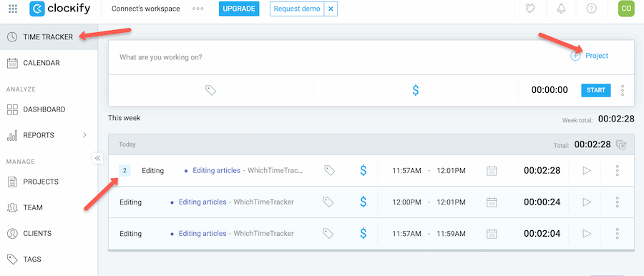Click the 00:02:04 duration
Image resolution: width=644 pixels, height=276 pixels.
click(x=542, y=234)
